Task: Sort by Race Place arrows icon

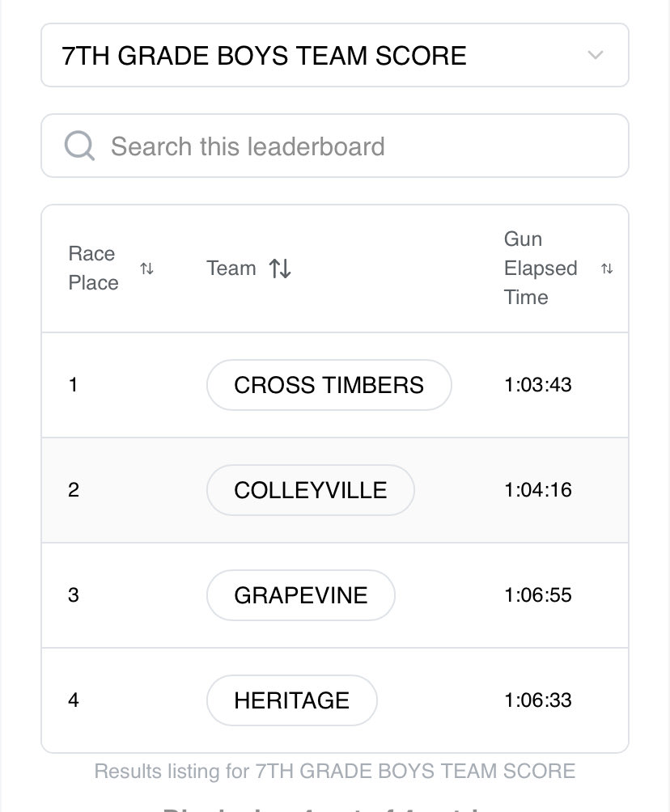Action: point(146,269)
